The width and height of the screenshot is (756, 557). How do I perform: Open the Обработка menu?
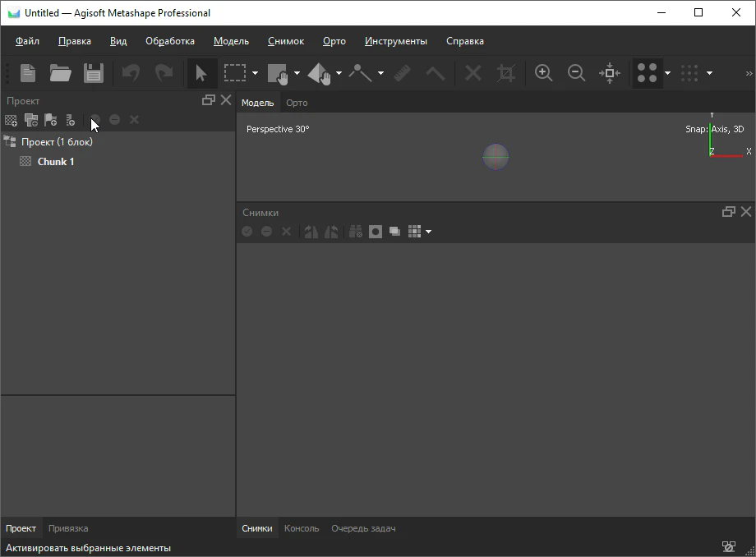coord(170,41)
